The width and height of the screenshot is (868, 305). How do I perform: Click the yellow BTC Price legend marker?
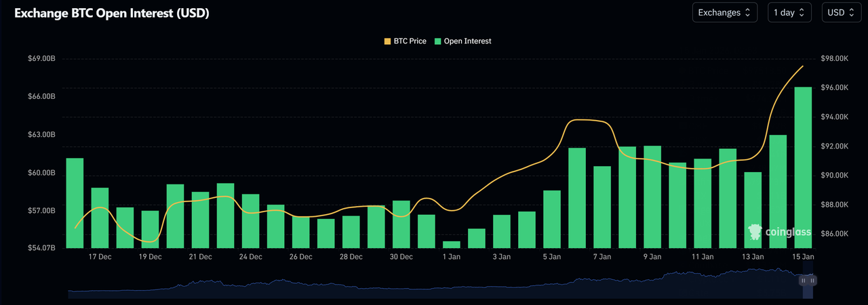pyautogui.click(x=388, y=41)
